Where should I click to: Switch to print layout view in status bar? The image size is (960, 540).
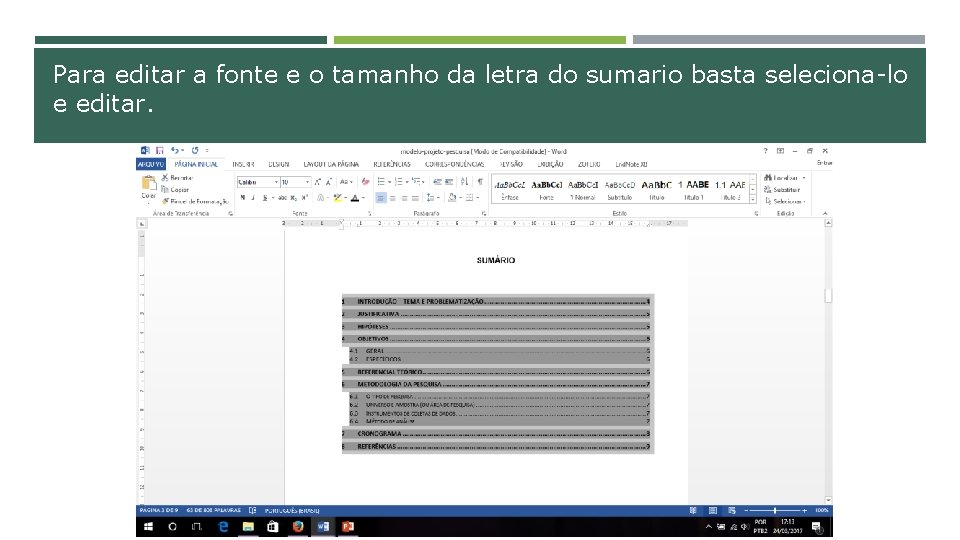[x=713, y=510]
